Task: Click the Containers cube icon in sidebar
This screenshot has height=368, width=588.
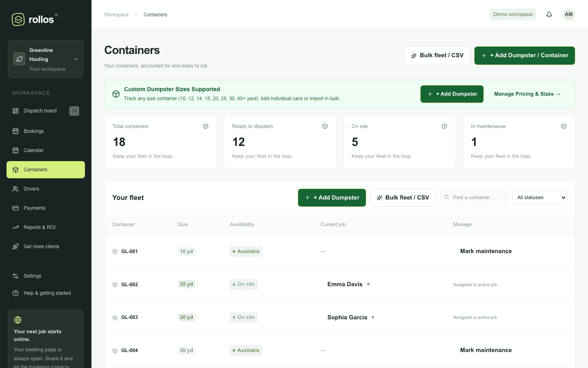Action: pyautogui.click(x=16, y=170)
